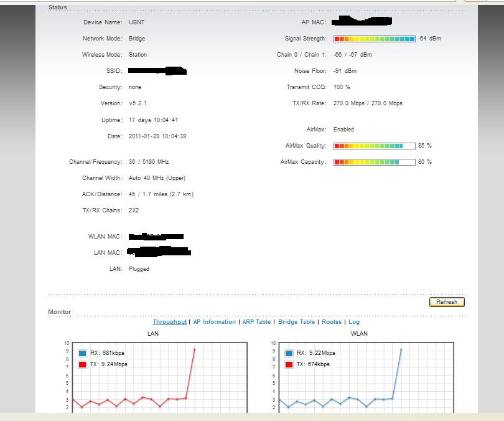Open the ARP Table link

point(256,322)
